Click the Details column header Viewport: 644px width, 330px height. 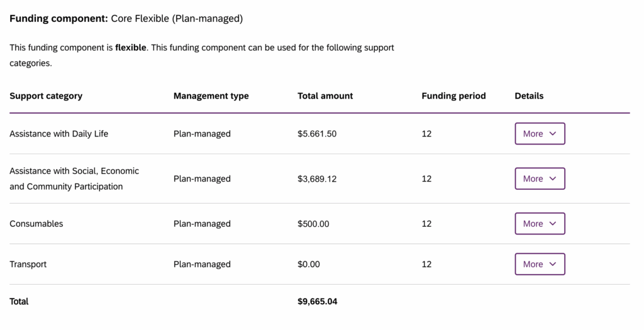[x=529, y=96]
